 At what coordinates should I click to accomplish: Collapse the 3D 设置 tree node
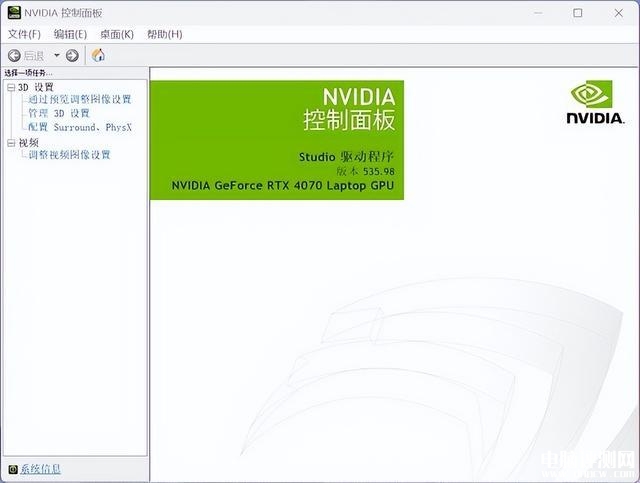[11, 87]
